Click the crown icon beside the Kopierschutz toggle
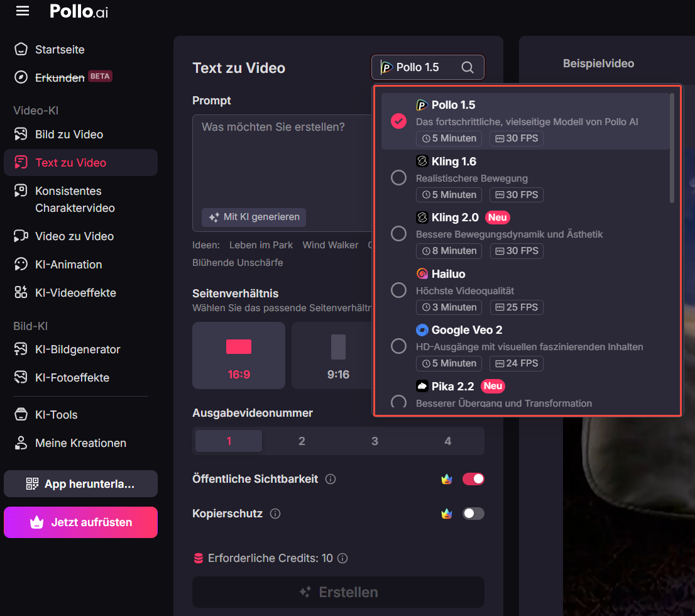The height and width of the screenshot is (616, 695). [447, 514]
